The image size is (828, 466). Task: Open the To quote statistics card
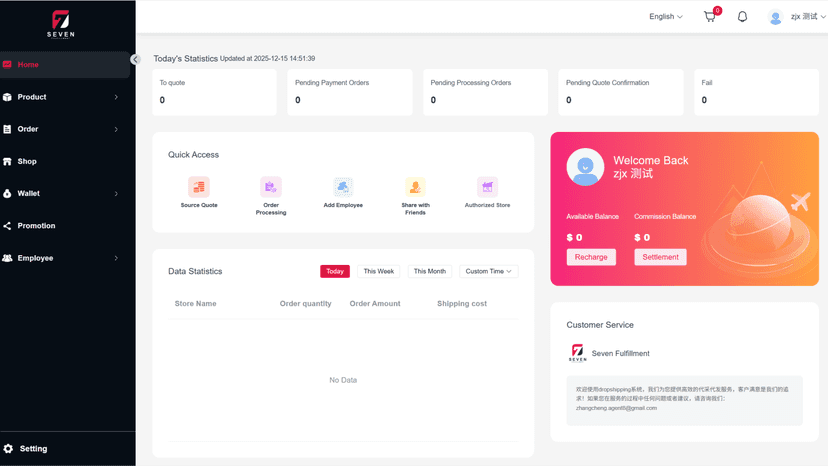coord(214,92)
